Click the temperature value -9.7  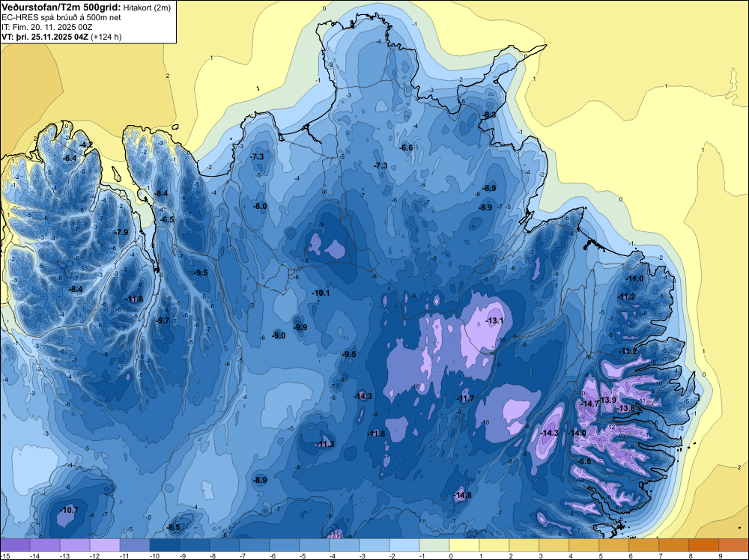click(163, 321)
